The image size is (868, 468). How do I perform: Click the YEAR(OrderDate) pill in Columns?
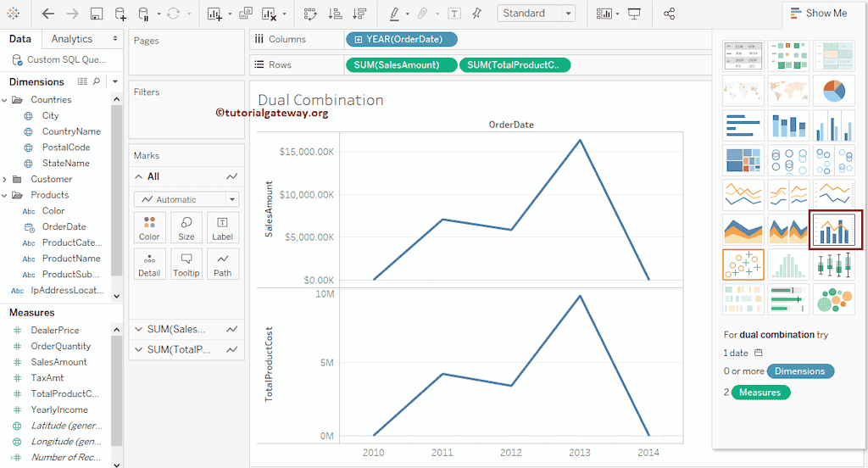click(401, 39)
